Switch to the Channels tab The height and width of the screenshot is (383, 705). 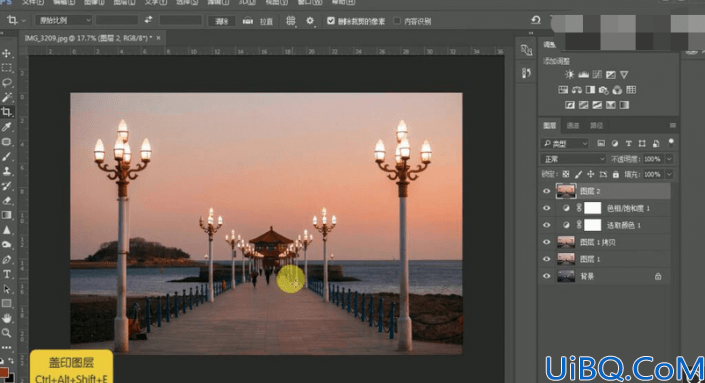573,125
